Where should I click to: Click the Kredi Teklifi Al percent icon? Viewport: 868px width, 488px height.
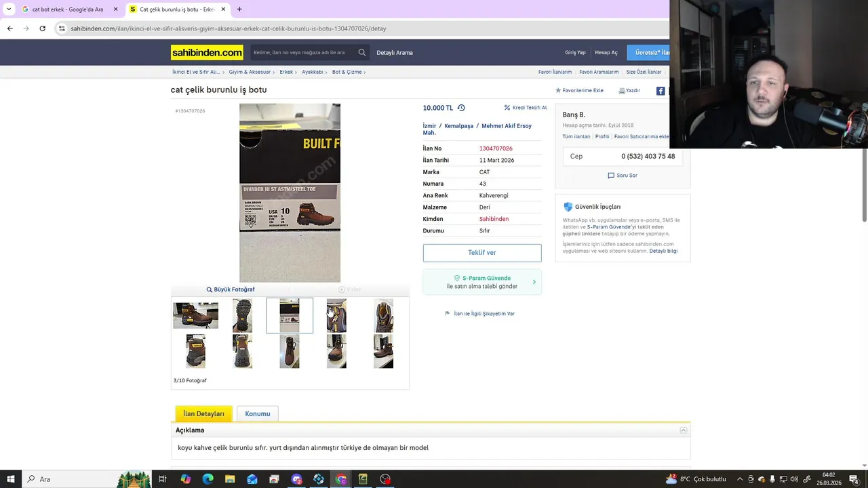pos(507,108)
